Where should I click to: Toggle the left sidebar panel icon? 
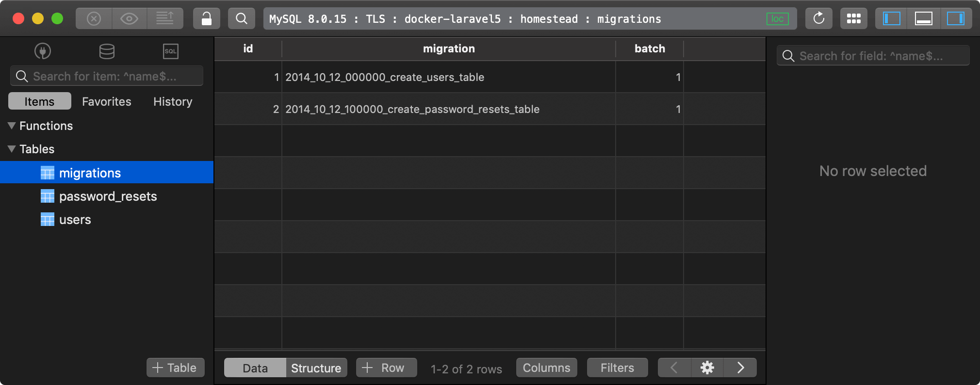(x=892, y=19)
